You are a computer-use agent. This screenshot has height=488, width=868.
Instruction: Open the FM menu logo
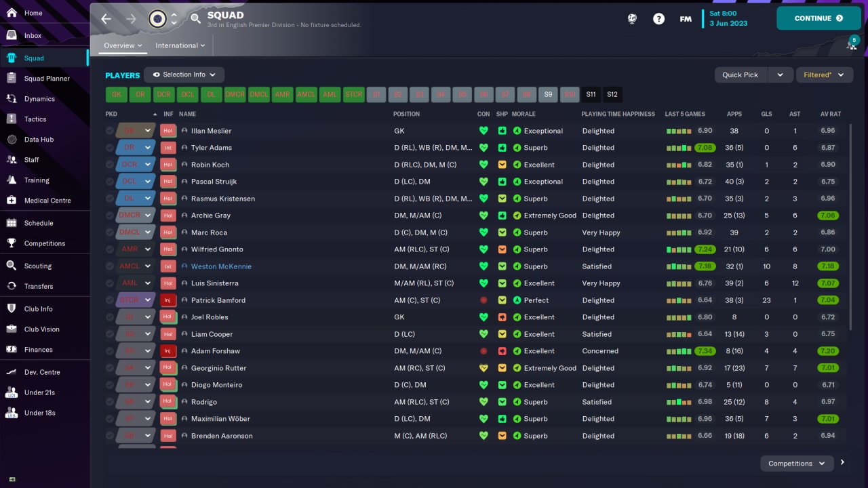coord(686,19)
